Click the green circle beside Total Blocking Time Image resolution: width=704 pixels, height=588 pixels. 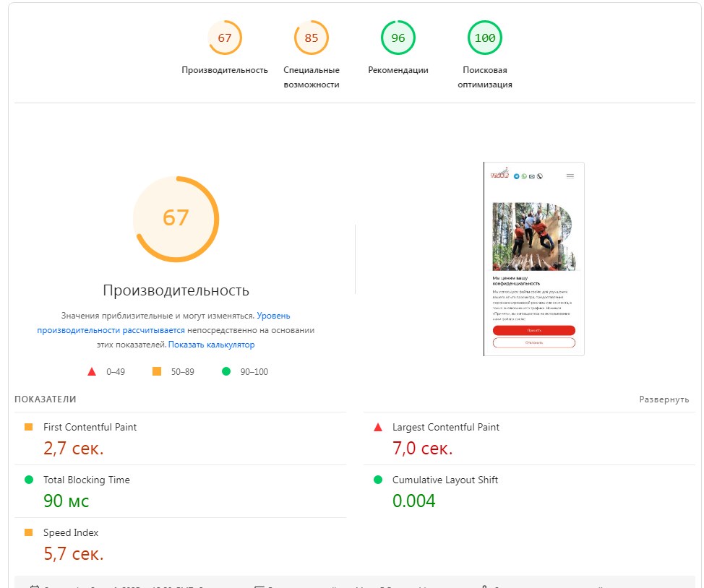tap(29, 480)
